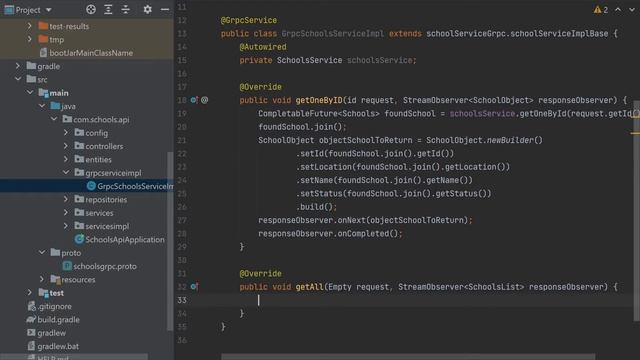The height and width of the screenshot is (360, 640).
Task: Click the yellow warning stripe marker
Action: click(x=635, y=133)
